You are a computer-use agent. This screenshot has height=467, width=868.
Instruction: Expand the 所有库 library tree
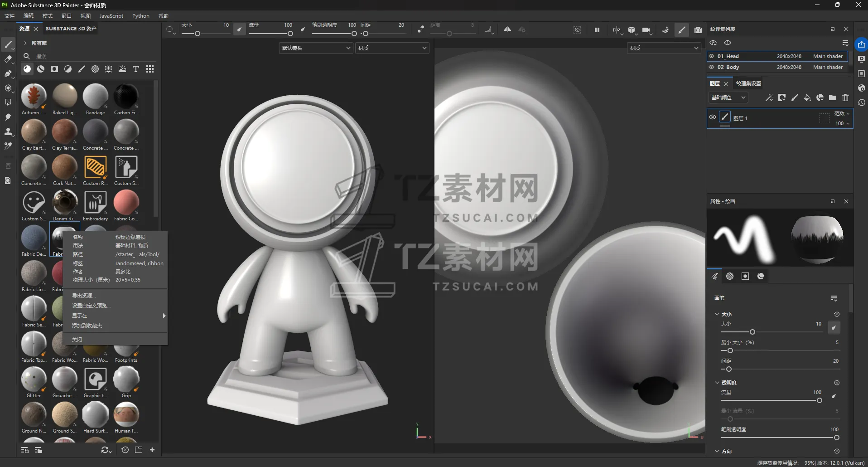(x=25, y=43)
